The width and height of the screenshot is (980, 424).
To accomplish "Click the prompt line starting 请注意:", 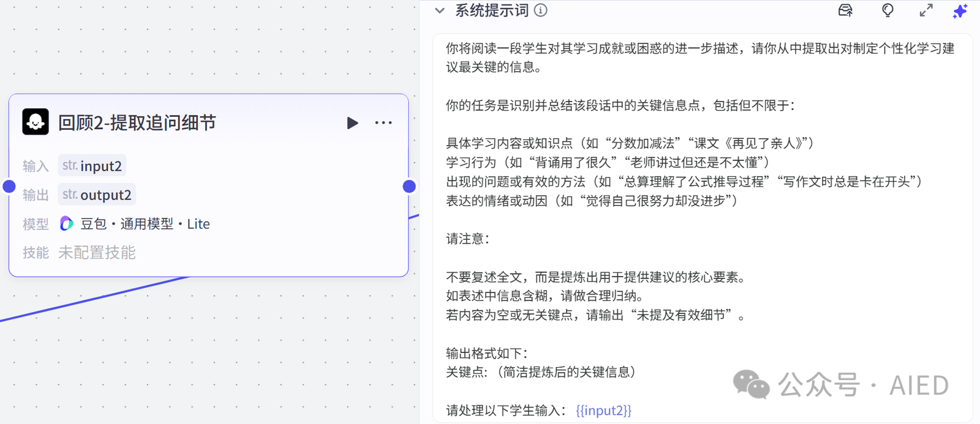I will click(x=468, y=239).
